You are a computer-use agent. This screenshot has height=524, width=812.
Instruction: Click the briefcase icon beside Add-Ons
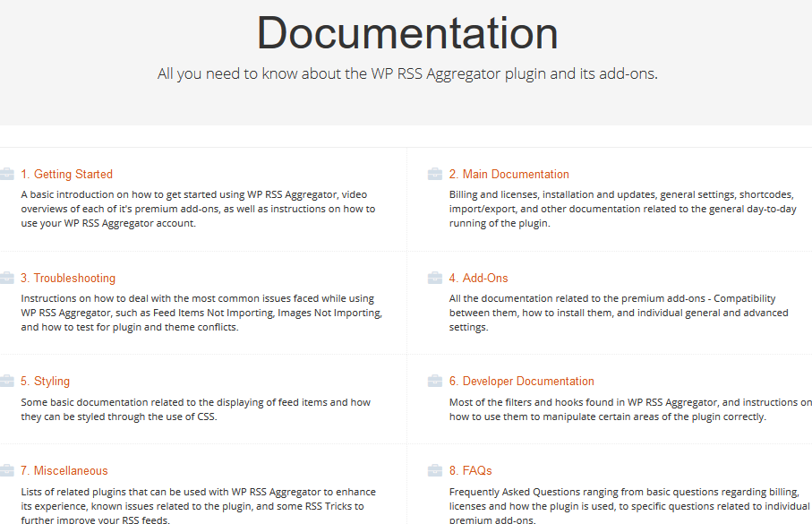coord(435,278)
